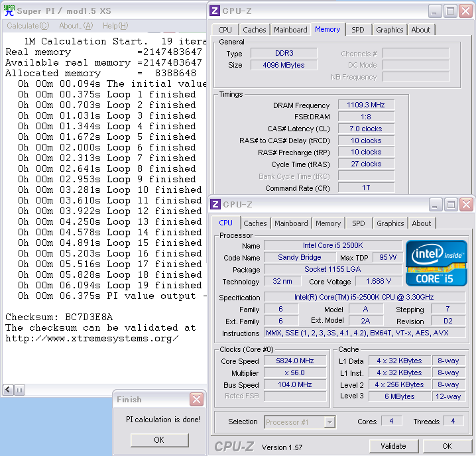476x456 pixels.
Task: Click the Technology 32 nm value
Action: point(282,281)
